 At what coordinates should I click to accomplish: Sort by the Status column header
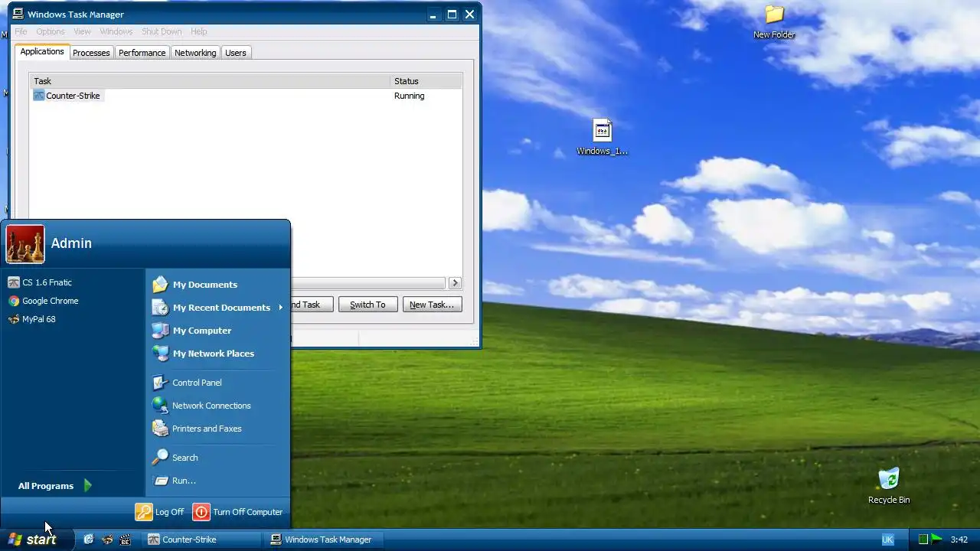426,81
